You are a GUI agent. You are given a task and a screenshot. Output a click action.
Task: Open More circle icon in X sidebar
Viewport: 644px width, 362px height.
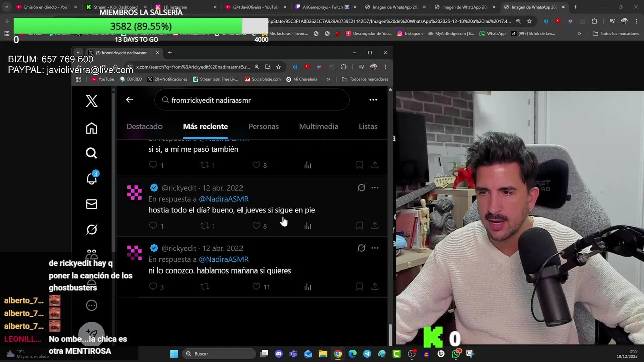[91, 305]
